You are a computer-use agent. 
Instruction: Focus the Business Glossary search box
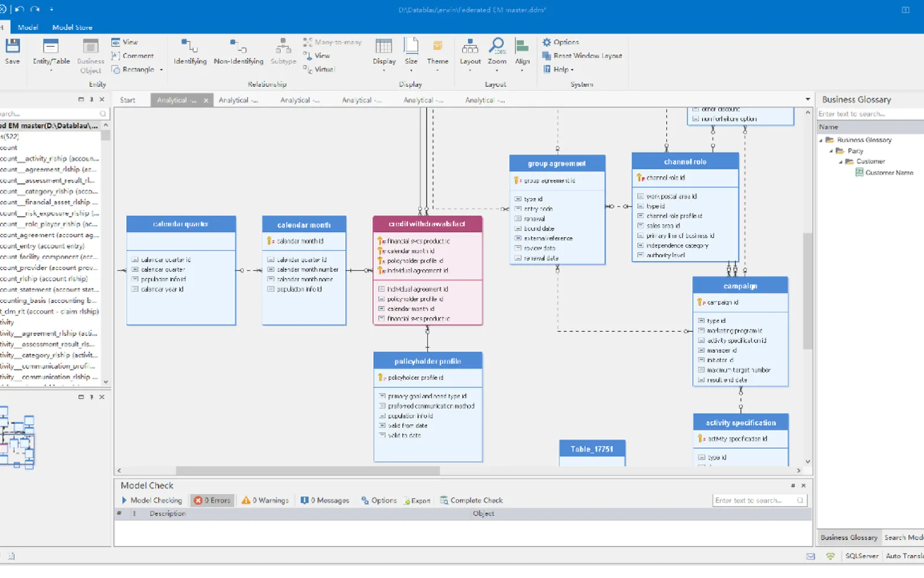click(x=870, y=114)
